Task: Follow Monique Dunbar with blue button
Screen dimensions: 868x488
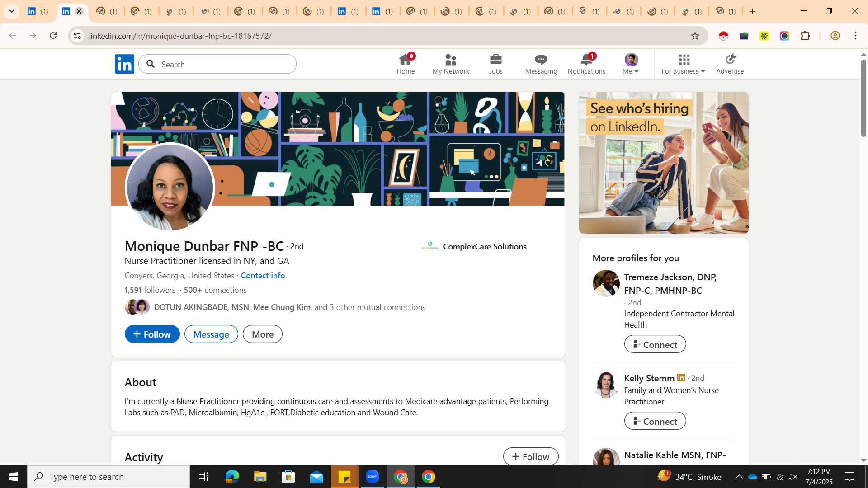Action: point(152,334)
